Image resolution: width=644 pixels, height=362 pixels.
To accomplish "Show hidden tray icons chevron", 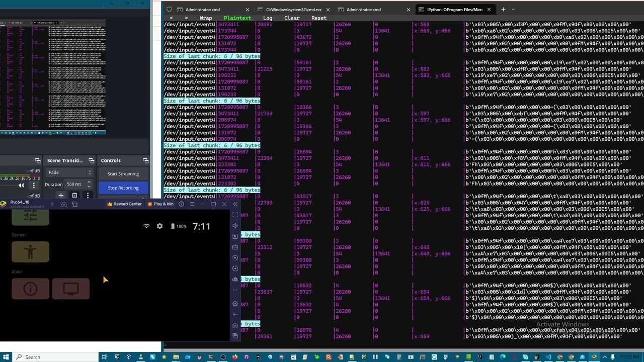I will [605, 357].
